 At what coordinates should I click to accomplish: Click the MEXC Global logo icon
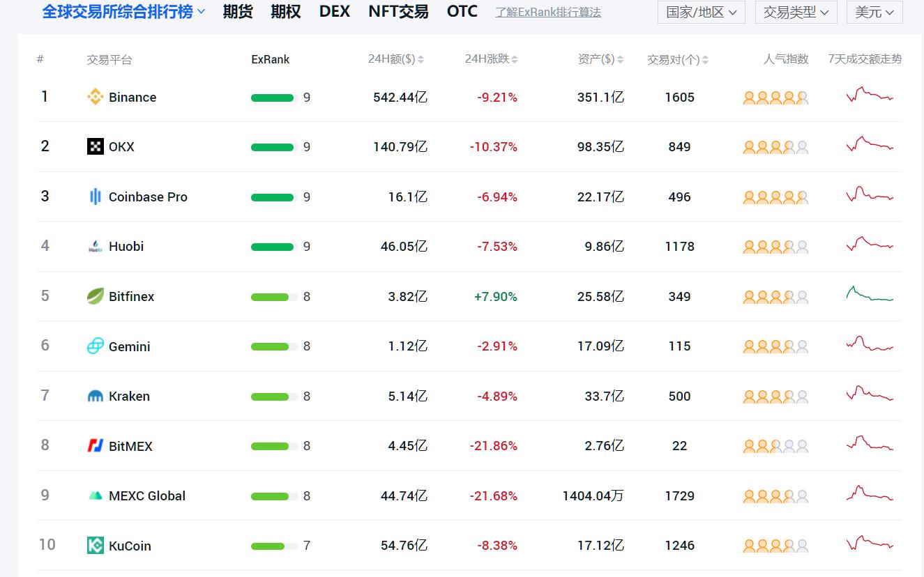click(x=96, y=495)
